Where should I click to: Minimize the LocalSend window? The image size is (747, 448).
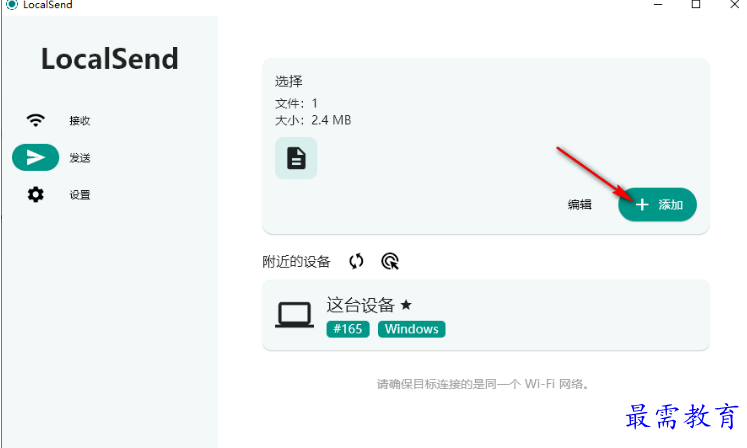coord(658,4)
